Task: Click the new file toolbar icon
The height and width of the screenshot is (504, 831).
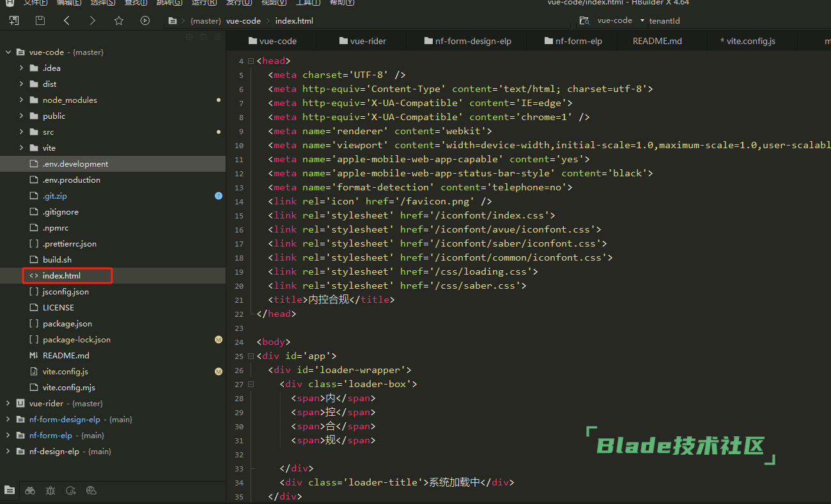Action: click(13, 20)
